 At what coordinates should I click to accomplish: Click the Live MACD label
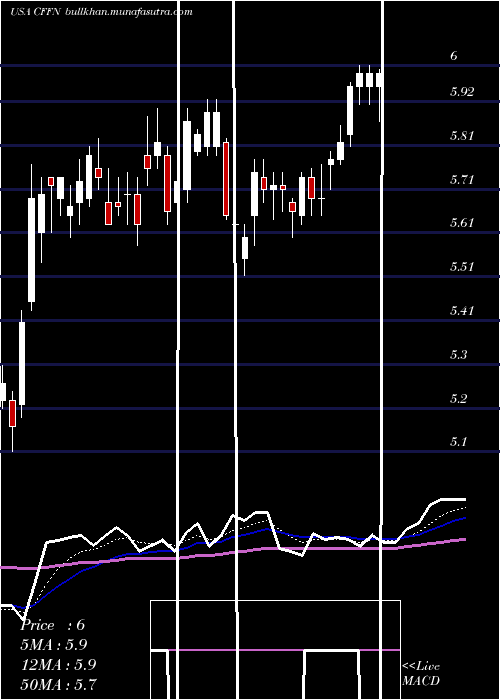tap(421, 674)
